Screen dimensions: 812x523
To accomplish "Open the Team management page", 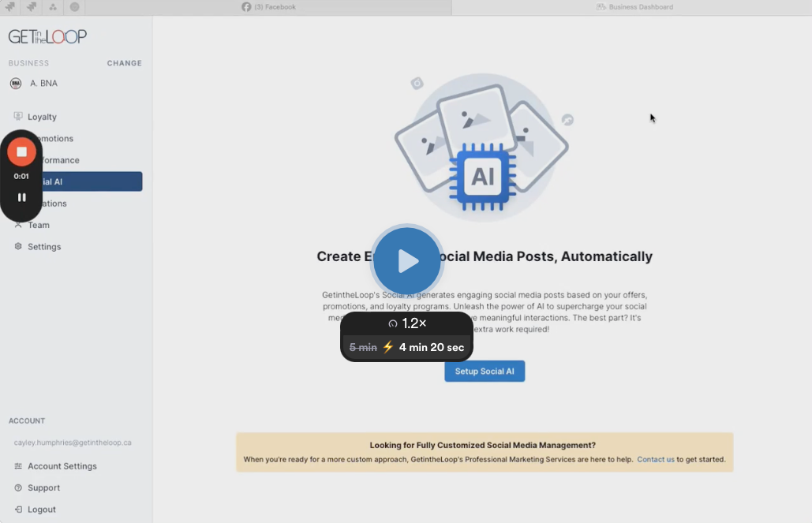I will pyautogui.click(x=36, y=225).
